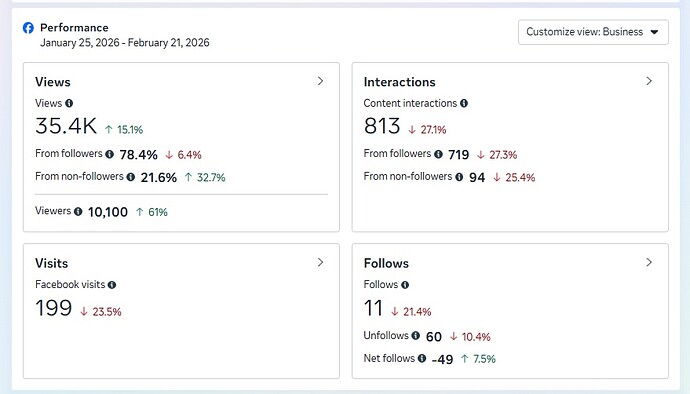This screenshot has height=394, width=690.
Task: Click info icon next to Views metric
Action: (x=69, y=103)
